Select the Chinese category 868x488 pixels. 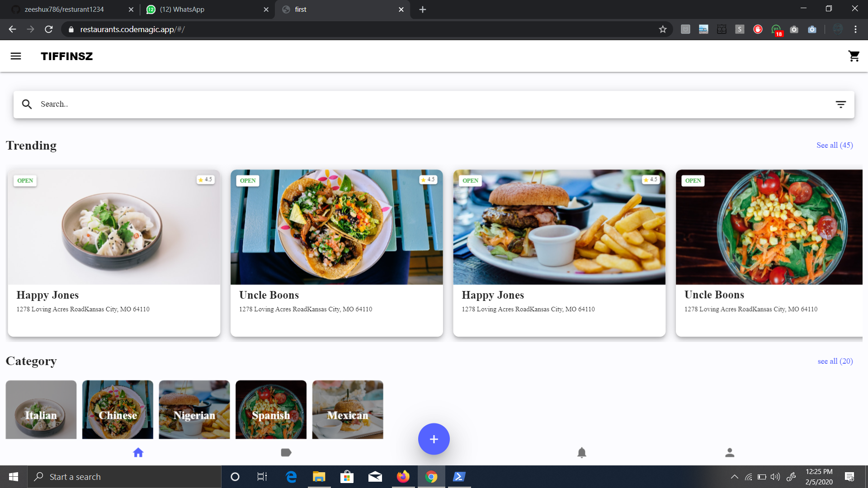[118, 409]
